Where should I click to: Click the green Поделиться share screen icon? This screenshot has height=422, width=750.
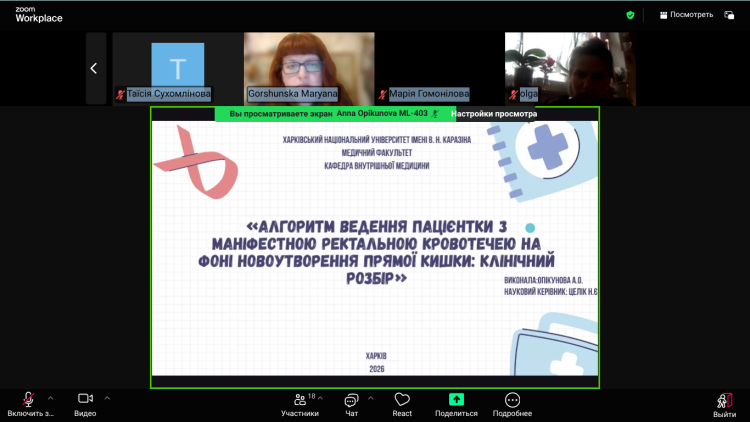pos(456,400)
